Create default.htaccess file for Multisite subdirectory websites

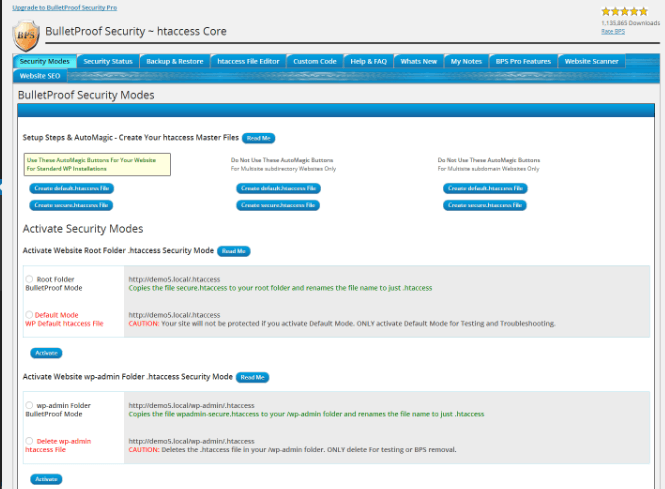[x=278, y=188]
